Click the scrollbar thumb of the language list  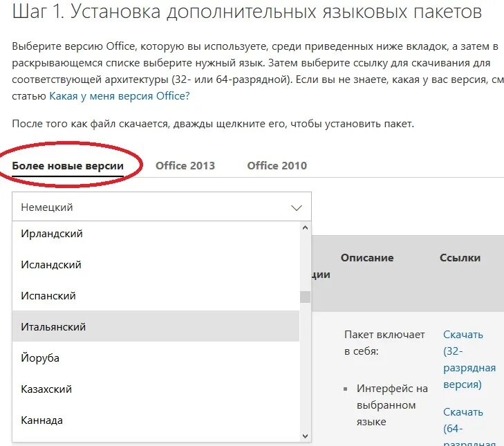(x=306, y=297)
